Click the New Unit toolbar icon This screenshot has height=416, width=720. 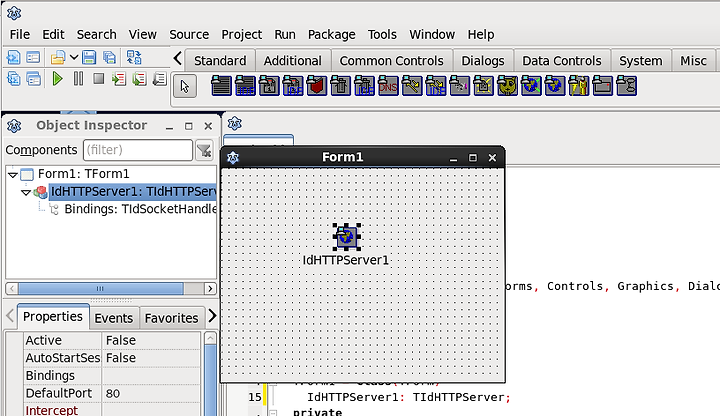click(x=14, y=57)
